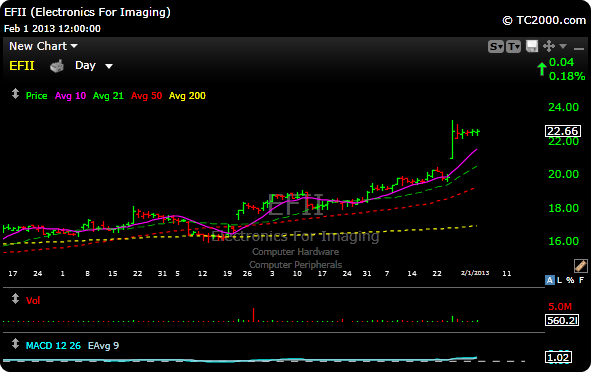This screenshot has height=372, width=591.
Task: Open the gray triangle chart options menu
Action: click(x=563, y=46)
